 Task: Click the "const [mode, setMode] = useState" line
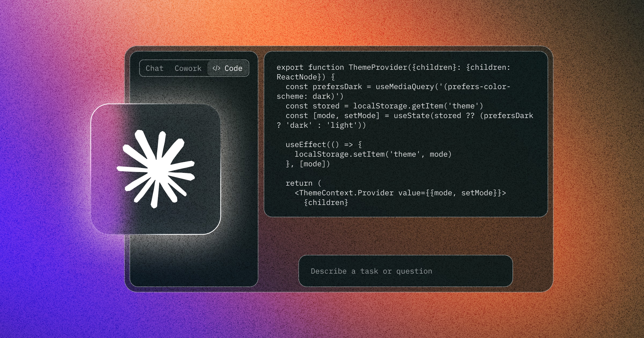point(409,116)
